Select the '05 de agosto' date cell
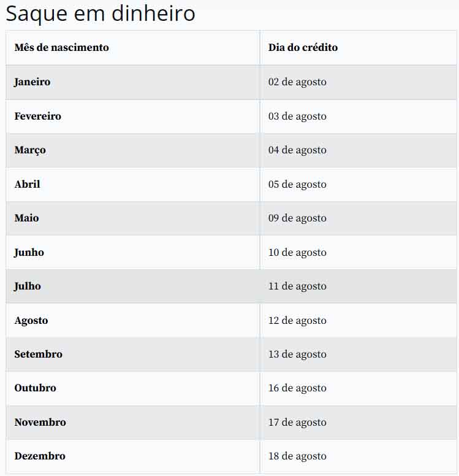The width and height of the screenshot is (459, 476). [297, 185]
